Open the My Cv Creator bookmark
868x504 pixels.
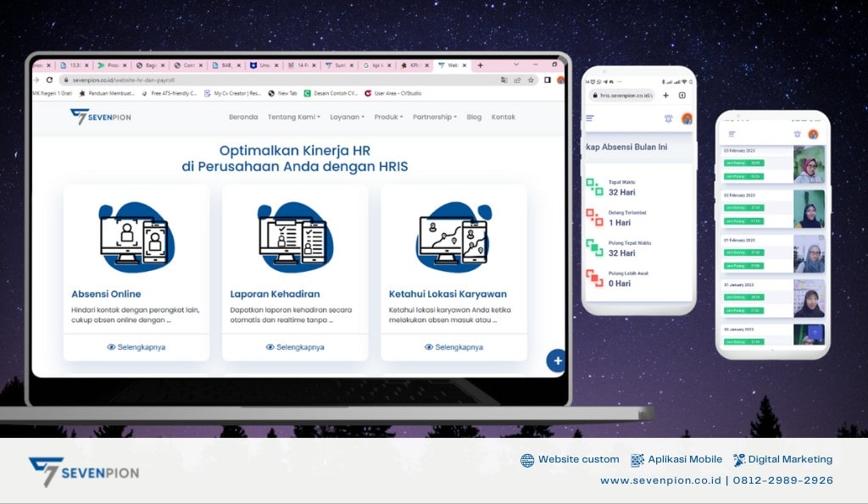232,93
